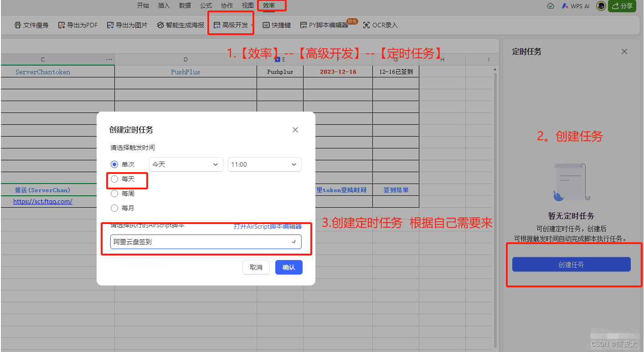Launch the PY脚本编辑器
The height and width of the screenshot is (352, 644).
click(x=324, y=26)
